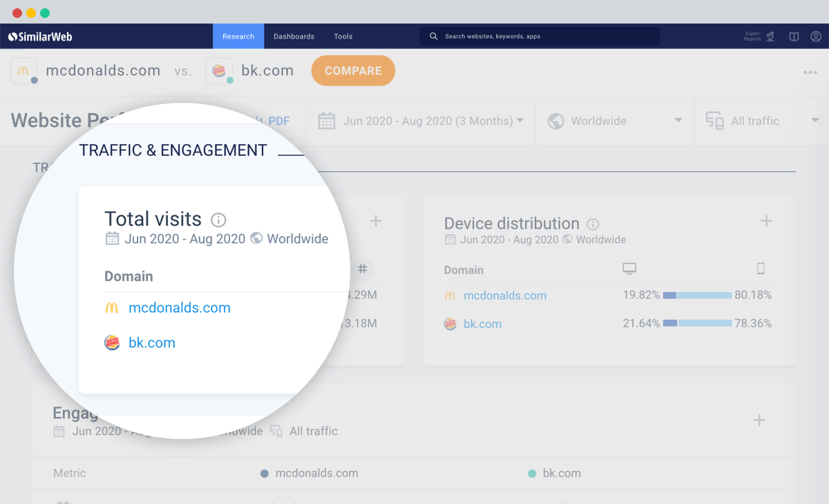Add Total visits card with plus icon
This screenshot has width=829, height=504.
click(376, 221)
